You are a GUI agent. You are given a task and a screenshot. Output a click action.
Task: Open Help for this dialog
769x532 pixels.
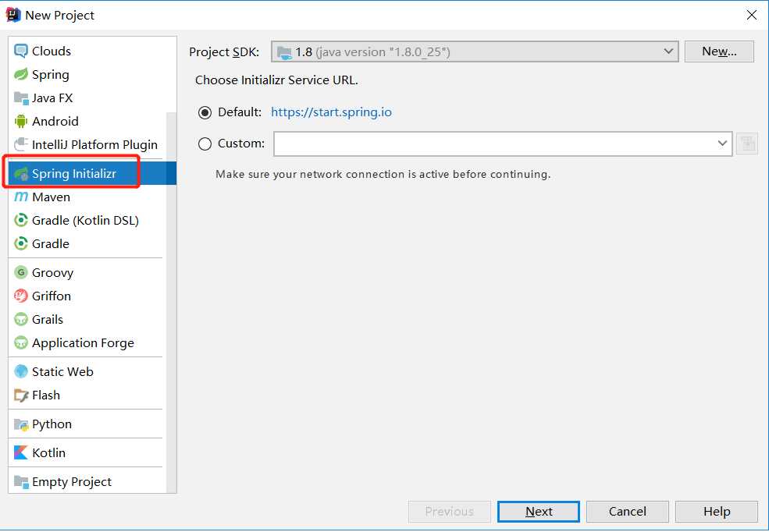pyautogui.click(x=717, y=512)
